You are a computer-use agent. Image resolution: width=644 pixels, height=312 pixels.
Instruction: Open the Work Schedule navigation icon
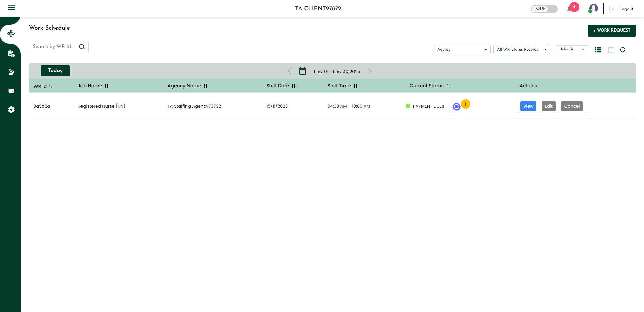11,34
